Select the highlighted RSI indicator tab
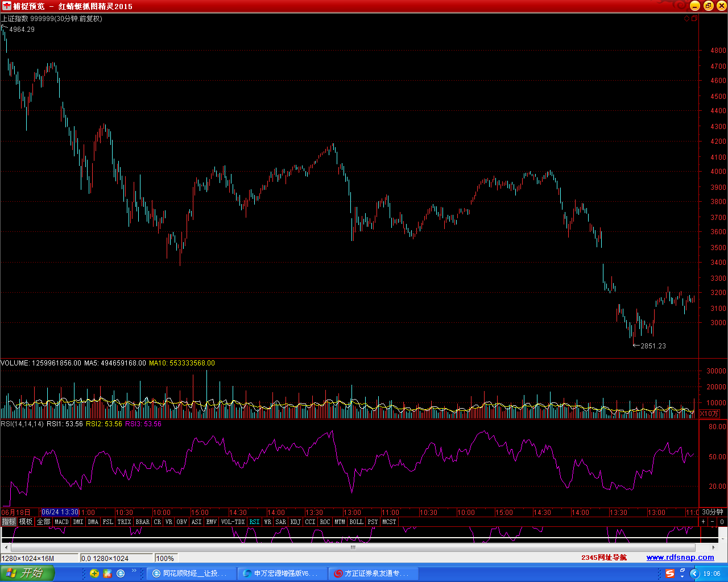 click(x=254, y=522)
